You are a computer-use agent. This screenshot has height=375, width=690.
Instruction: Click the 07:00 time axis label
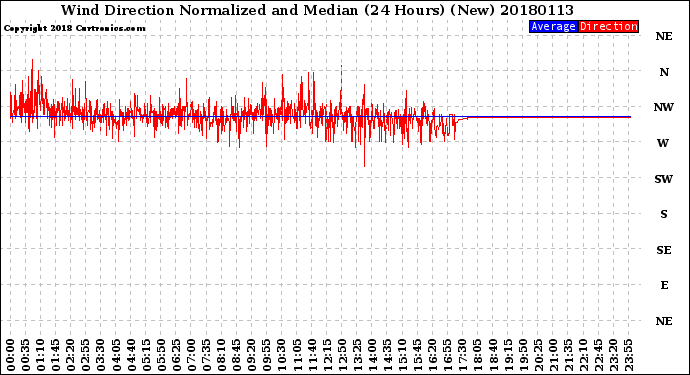(x=191, y=355)
